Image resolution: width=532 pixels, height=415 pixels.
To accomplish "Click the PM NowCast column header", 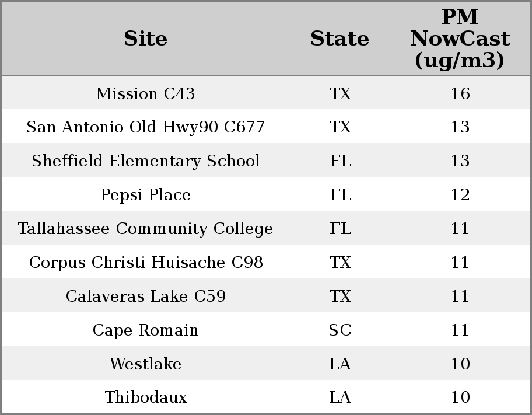I will tap(460, 39).
